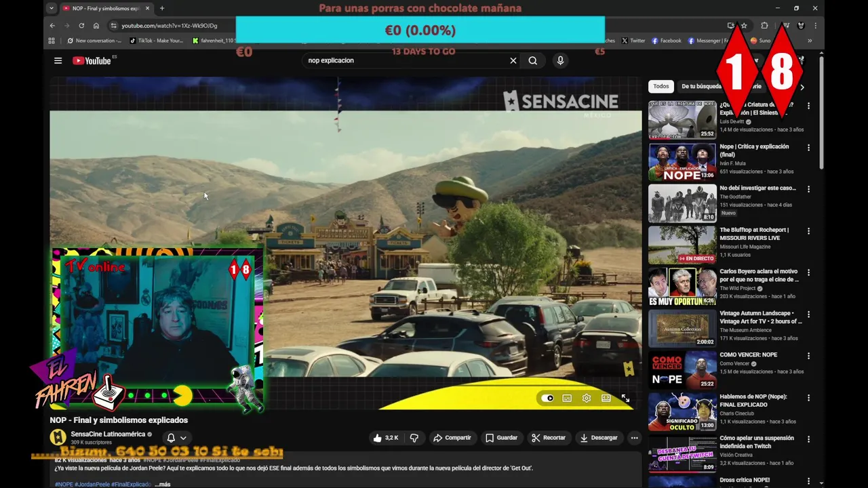Click the browser address bar URL
This screenshot has height=488, width=868.
[170, 26]
